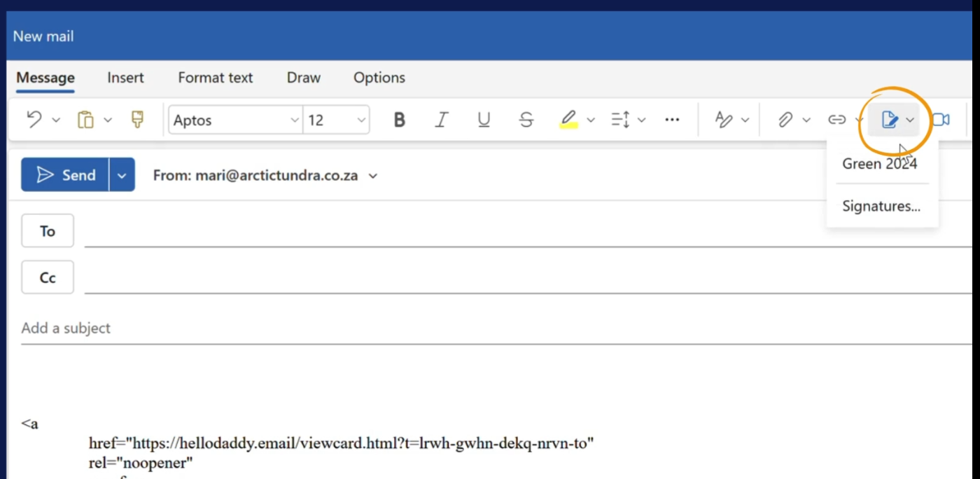
Task: Click the Send button
Action: coord(65,175)
